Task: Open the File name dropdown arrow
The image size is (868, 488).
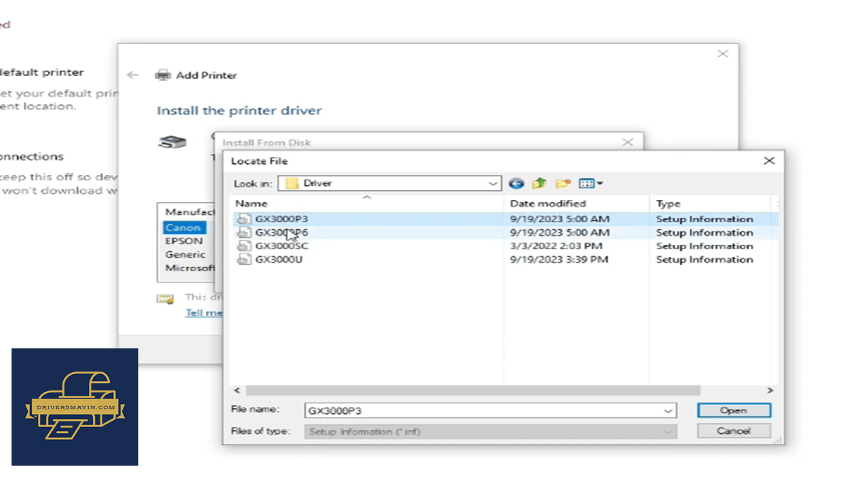Action: (669, 411)
